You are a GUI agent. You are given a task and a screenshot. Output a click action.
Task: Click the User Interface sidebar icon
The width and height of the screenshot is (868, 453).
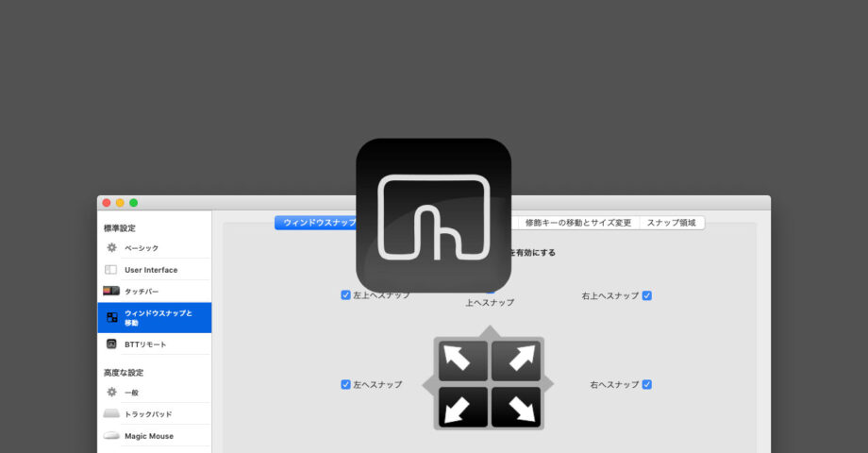coord(110,270)
